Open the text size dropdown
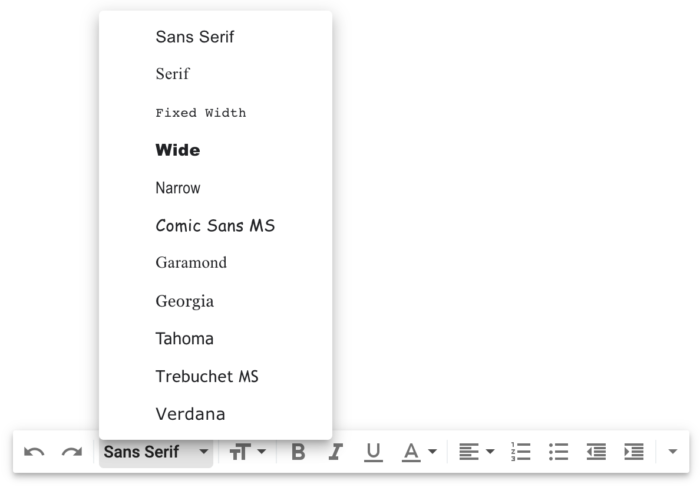The height and width of the screenshot is (487, 700). tap(247, 452)
